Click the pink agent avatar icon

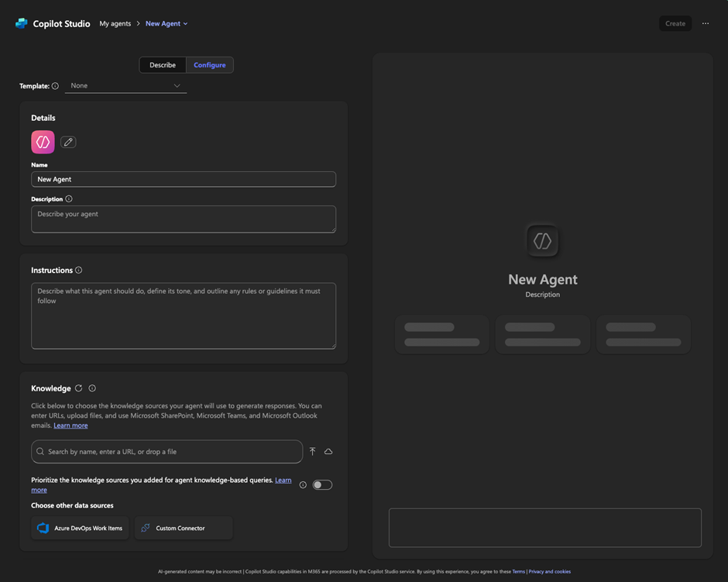(x=43, y=142)
